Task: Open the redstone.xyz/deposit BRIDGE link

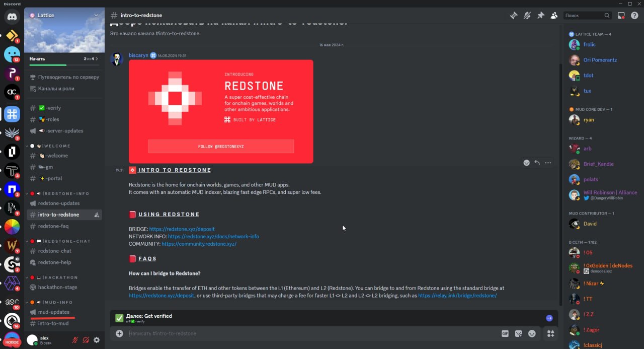Action: tap(182, 229)
